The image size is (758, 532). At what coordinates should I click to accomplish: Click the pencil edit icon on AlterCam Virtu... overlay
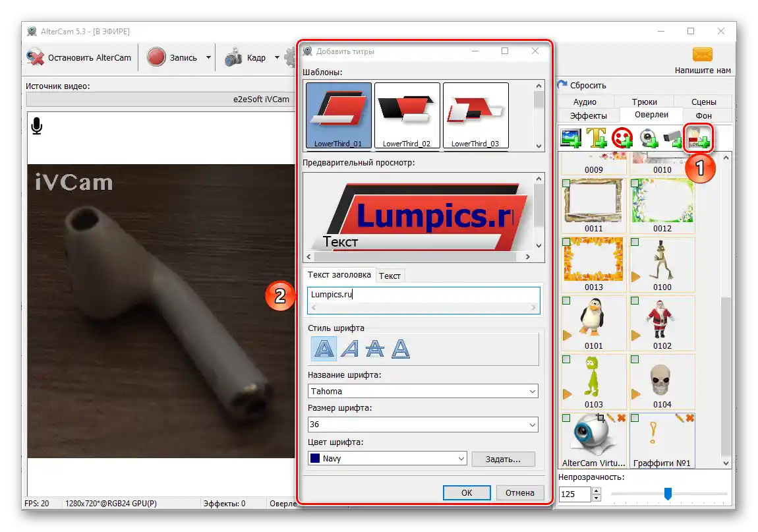[x=611, y=417]
